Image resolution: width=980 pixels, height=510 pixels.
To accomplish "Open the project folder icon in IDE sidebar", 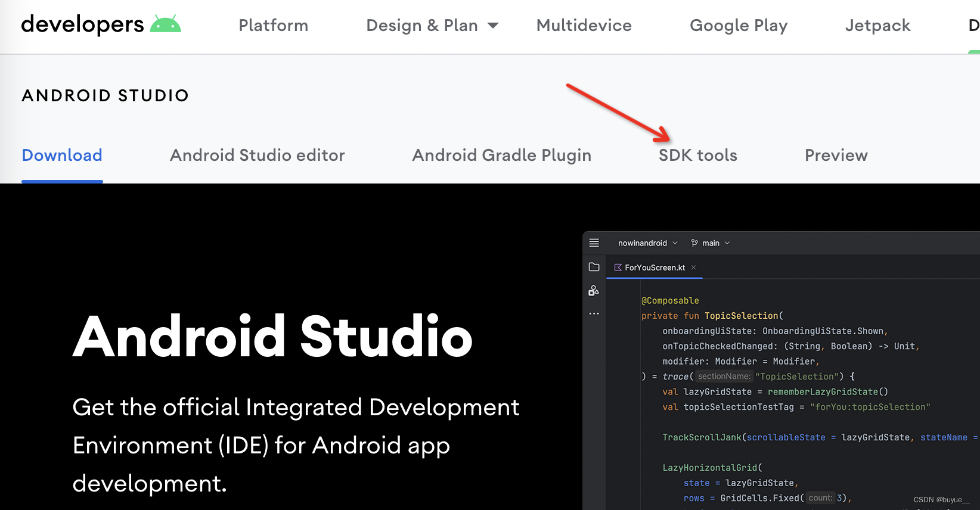I will pos(594,267).
